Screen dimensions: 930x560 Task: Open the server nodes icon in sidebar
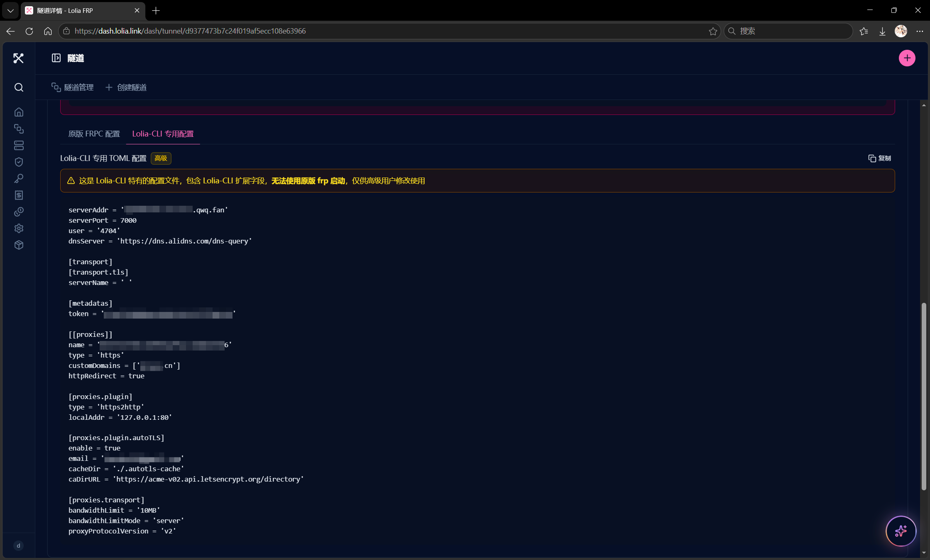(19, 145)
